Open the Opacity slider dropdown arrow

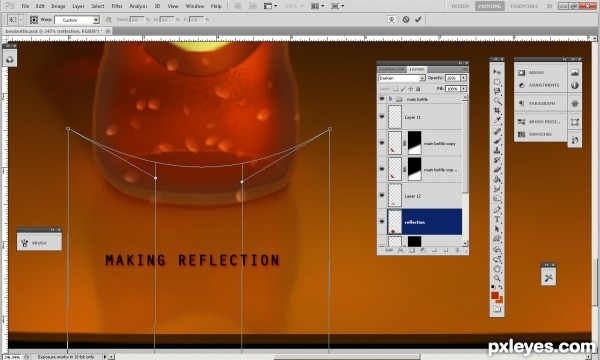pyautogui.click(x=463, y=78)
